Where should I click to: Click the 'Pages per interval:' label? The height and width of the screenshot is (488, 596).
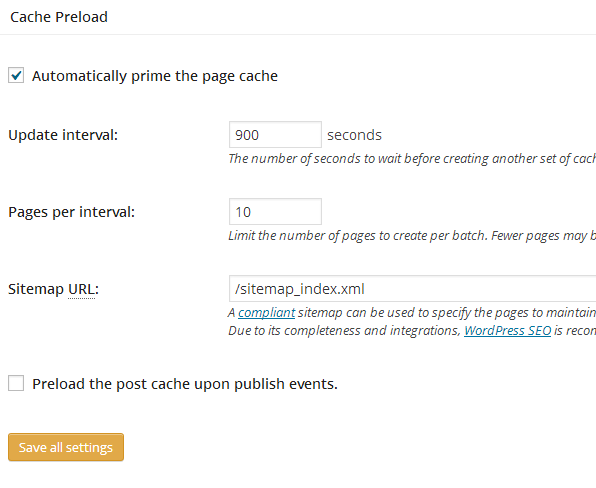point(71,212)
